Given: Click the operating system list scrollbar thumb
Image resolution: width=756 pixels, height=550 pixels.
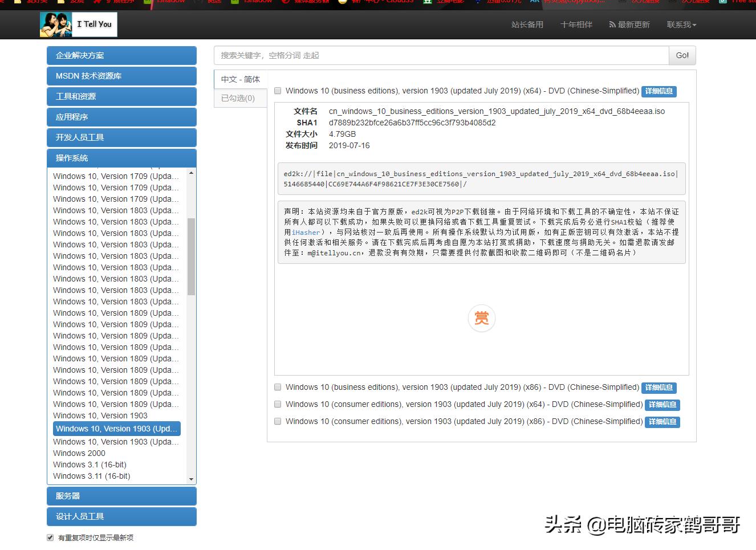Looking at the screenshot, I should coord(191,256).
